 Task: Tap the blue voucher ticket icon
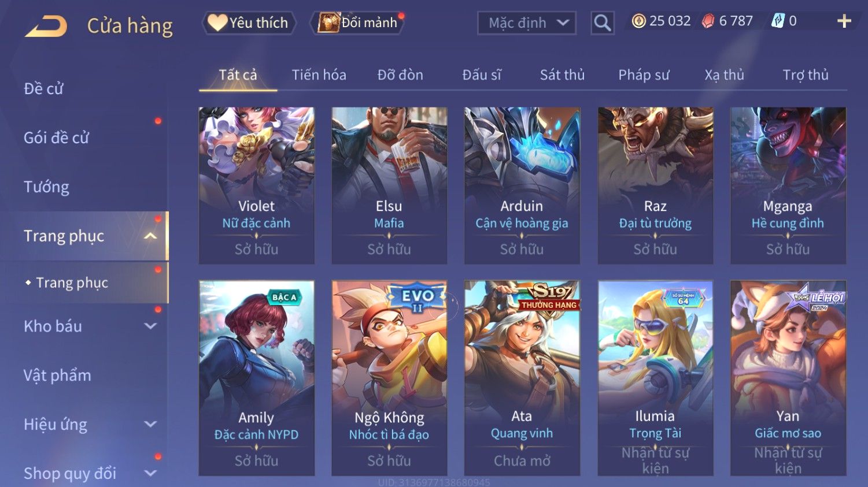tap(778, 21)
